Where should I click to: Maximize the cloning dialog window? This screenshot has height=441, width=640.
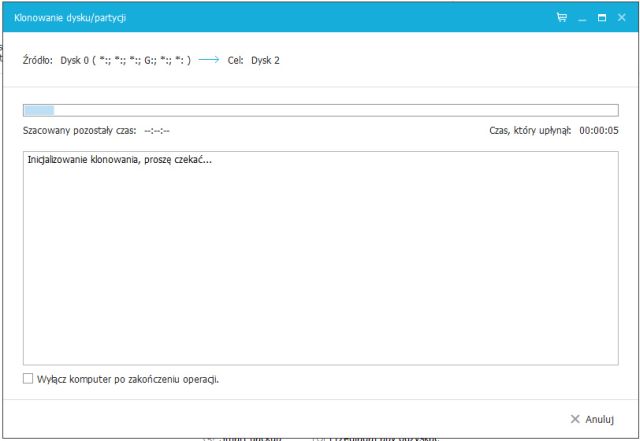[x=602, y=17]
